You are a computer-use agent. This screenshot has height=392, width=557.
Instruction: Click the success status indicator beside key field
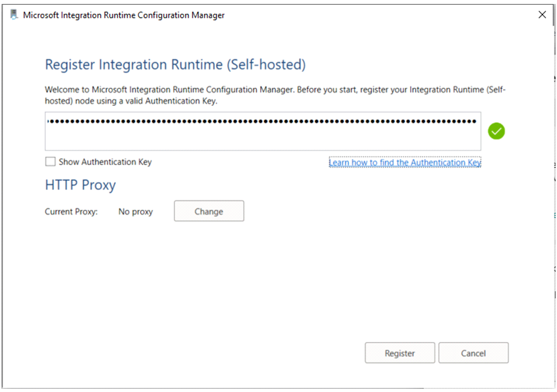[496, 131]
